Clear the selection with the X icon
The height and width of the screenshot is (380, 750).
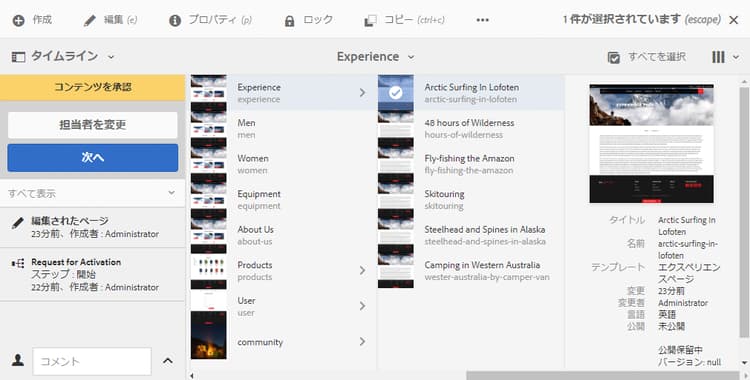(x=733, y=20)
